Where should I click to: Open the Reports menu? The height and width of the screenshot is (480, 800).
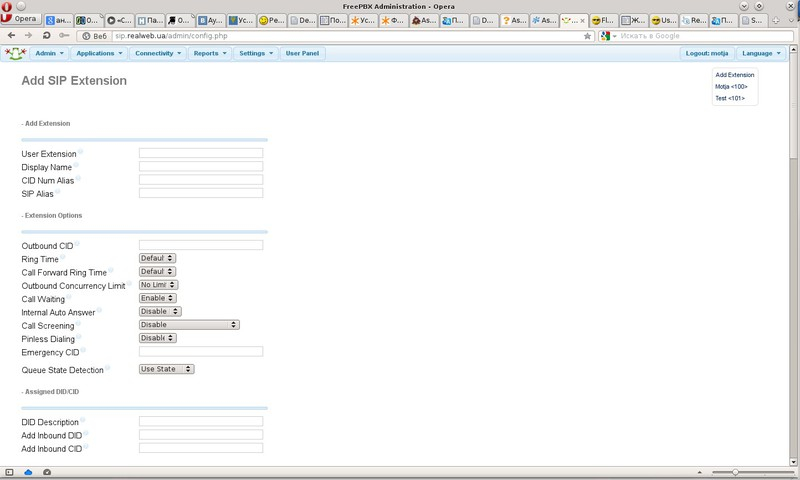click(x=210, y=53)
